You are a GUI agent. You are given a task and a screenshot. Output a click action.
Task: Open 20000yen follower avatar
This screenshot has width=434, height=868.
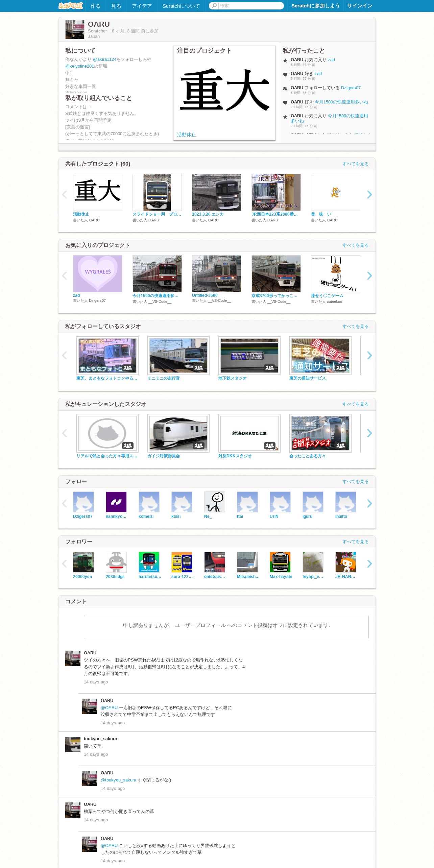click(x=83, y=562)
